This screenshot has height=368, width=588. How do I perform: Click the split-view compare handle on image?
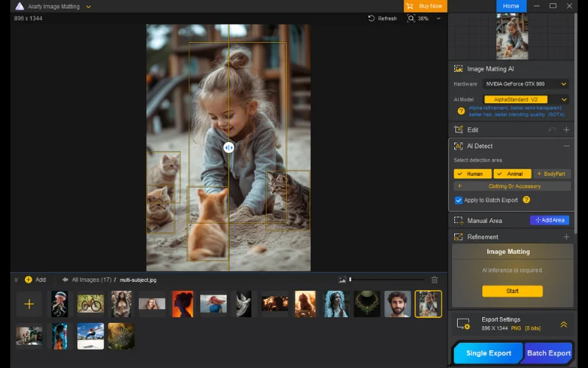(229, 147)
